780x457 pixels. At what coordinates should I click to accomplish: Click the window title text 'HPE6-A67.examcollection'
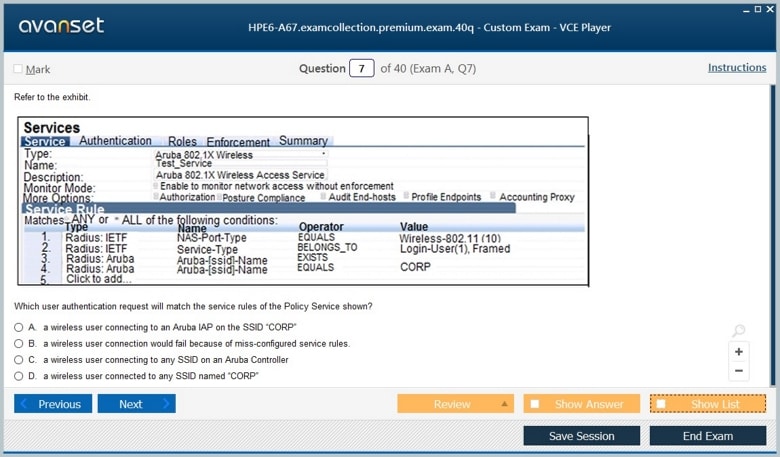point(429,27)
